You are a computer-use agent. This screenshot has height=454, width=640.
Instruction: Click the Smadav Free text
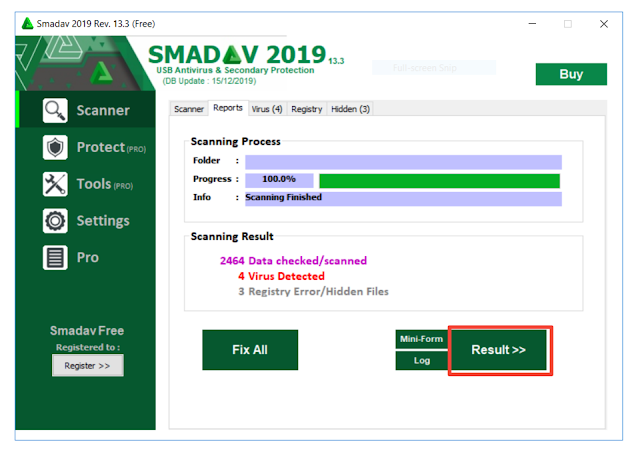[x=87, y=330]
